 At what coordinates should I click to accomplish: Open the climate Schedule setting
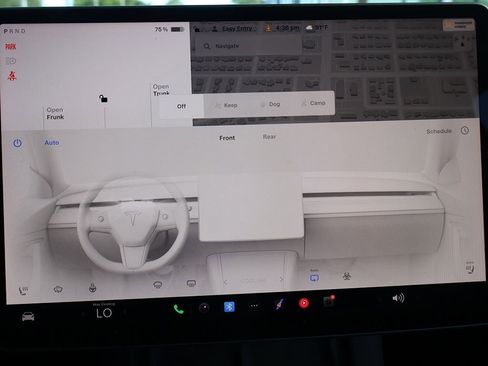(439, 131)
